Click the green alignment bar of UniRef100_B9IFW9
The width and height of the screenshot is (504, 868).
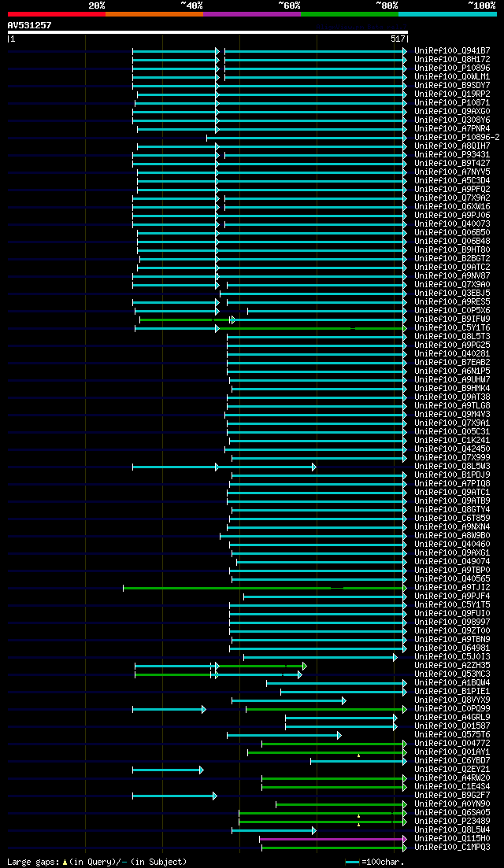coord(185,320)
